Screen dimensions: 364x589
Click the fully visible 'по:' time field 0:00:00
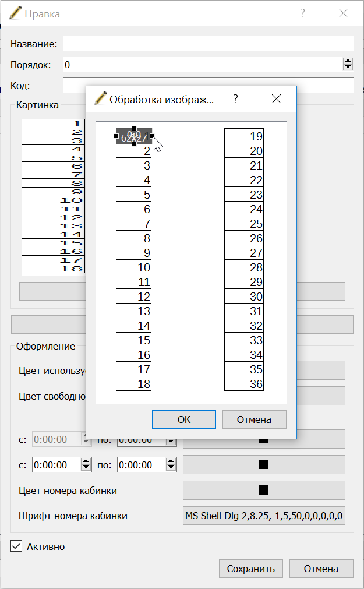coord(142,465)
